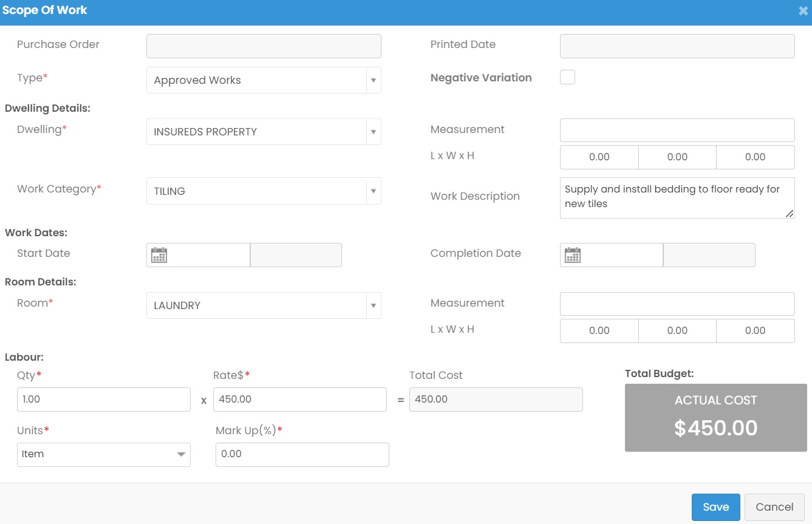Edit the Work Description text area
The height and width of the screenshot is (524, 812).
(x=677, y=197)
